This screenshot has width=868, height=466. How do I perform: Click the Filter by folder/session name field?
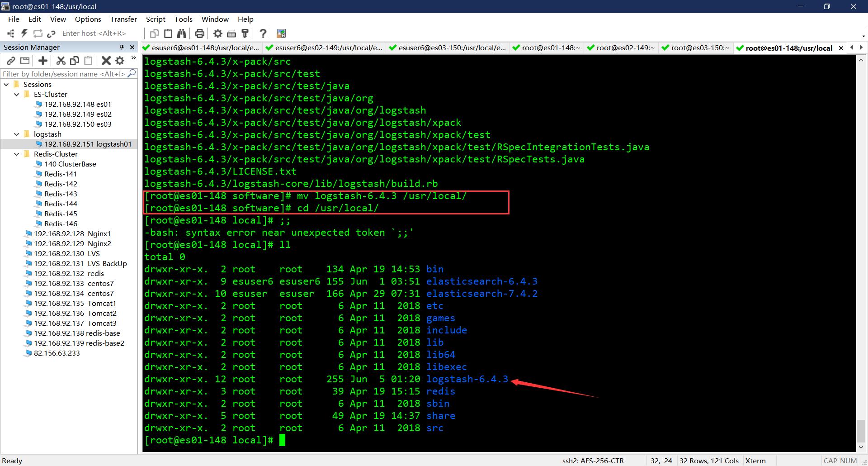[64, 74]
